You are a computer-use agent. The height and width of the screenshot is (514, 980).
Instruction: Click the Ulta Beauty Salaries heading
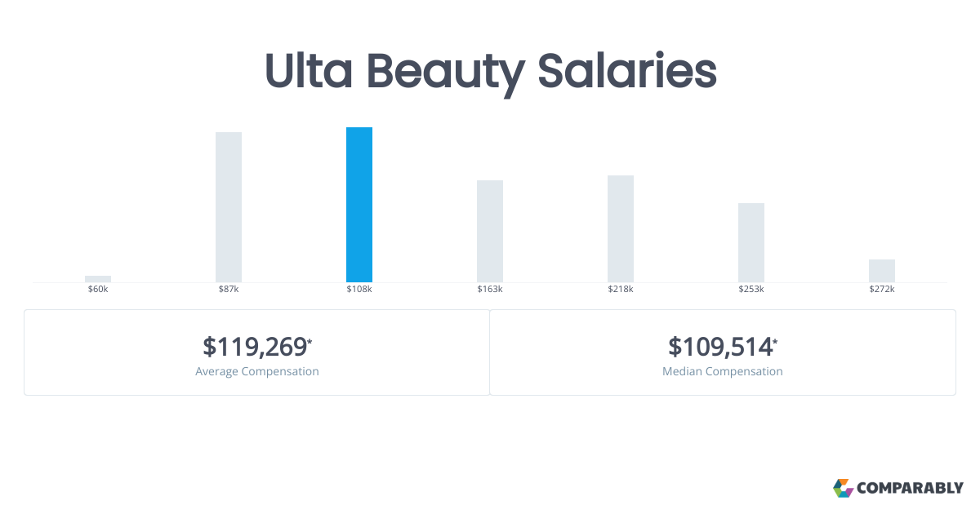point(491,72)
